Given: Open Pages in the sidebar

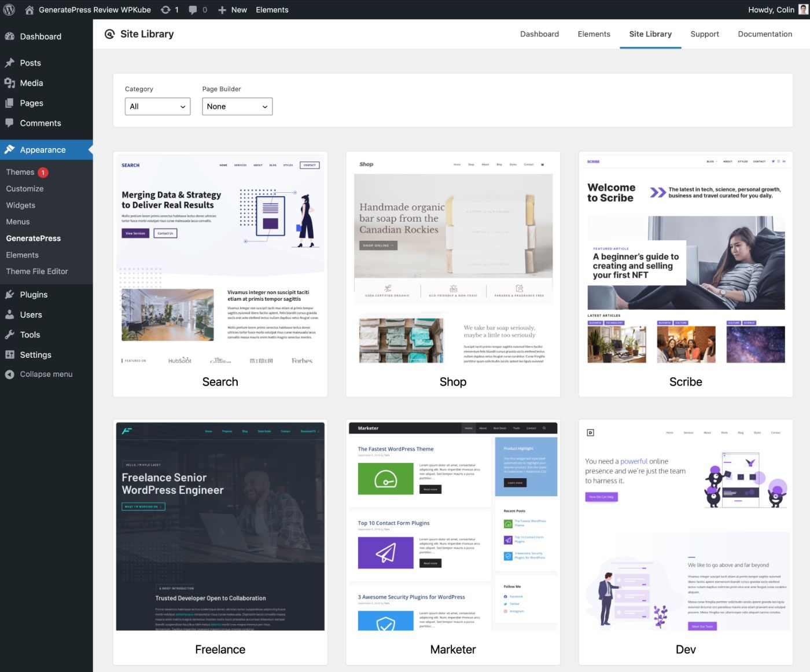Looking at the screenshot, I should [x=31, y=103].
